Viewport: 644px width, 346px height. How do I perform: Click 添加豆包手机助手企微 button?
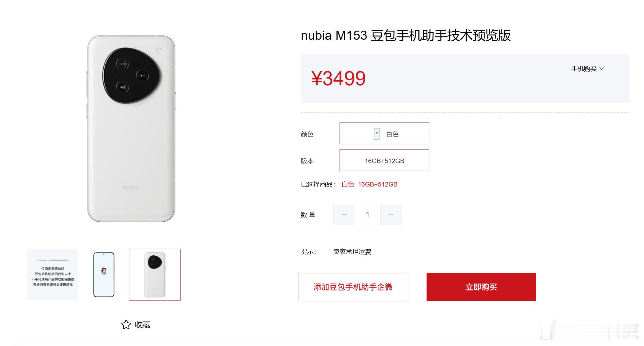[353, 287]
